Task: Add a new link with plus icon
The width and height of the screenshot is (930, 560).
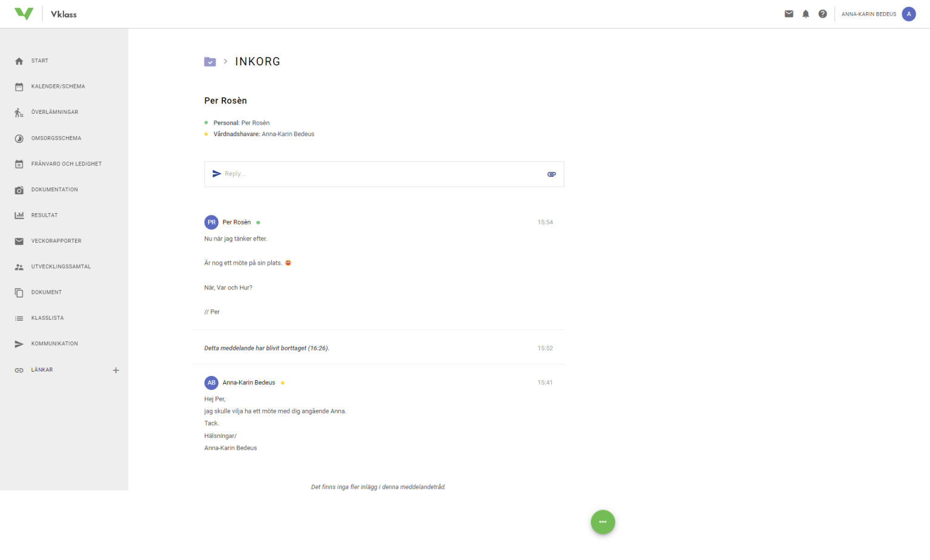Action: point(116,371)
